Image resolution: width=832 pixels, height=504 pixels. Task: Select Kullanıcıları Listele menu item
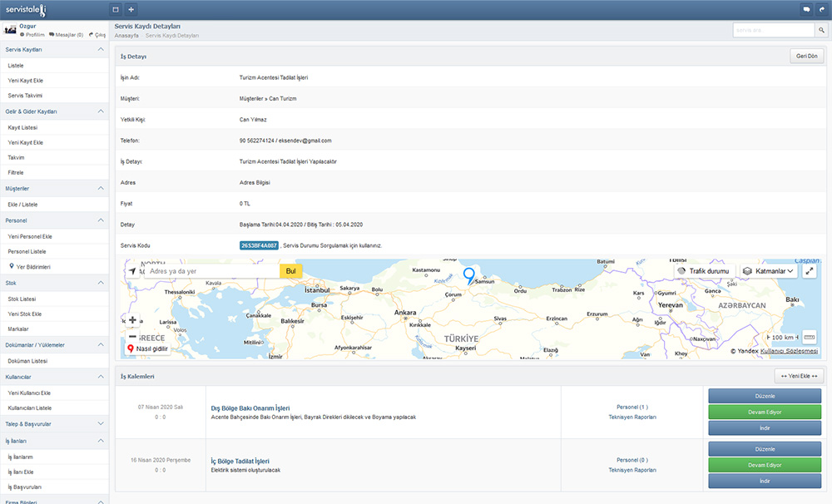pyautogui.click(x=30, y=408)
